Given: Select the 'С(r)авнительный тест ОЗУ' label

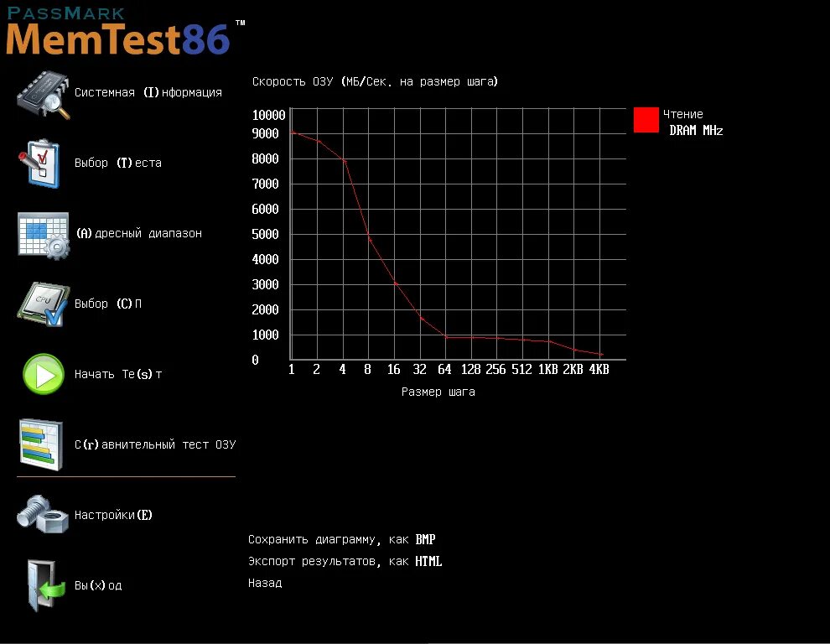Looking at the screenshot, I should click(155, 445).
